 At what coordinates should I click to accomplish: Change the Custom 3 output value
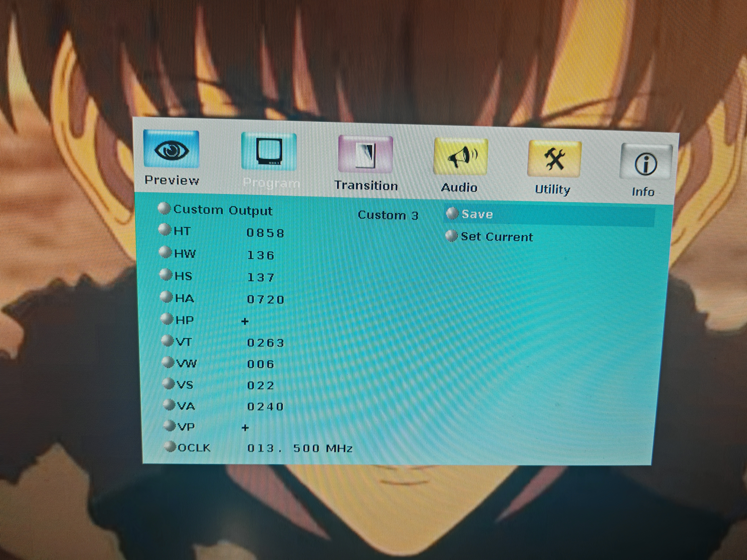[x=388, y=215]
